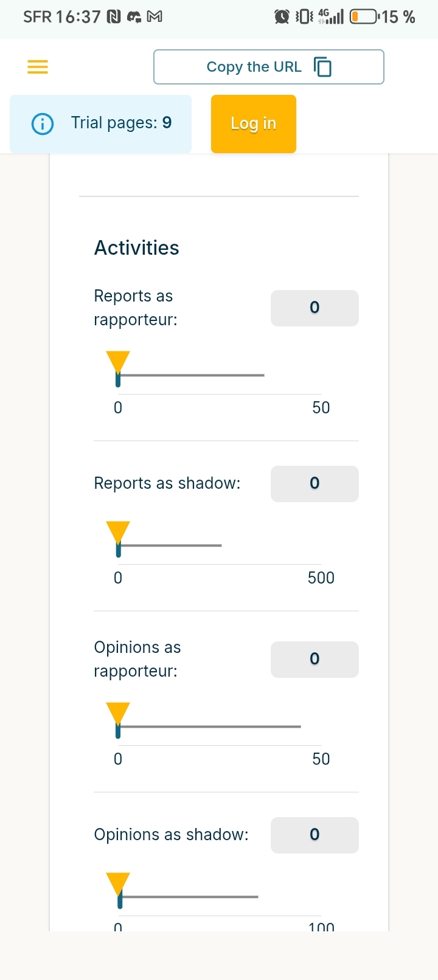Click the Opinions as rapporteur value field

[315, 660]
